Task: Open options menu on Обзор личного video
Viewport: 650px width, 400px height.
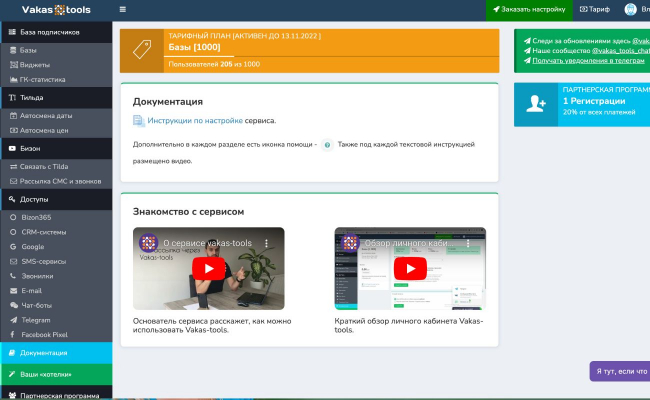Action: [468, 243]
